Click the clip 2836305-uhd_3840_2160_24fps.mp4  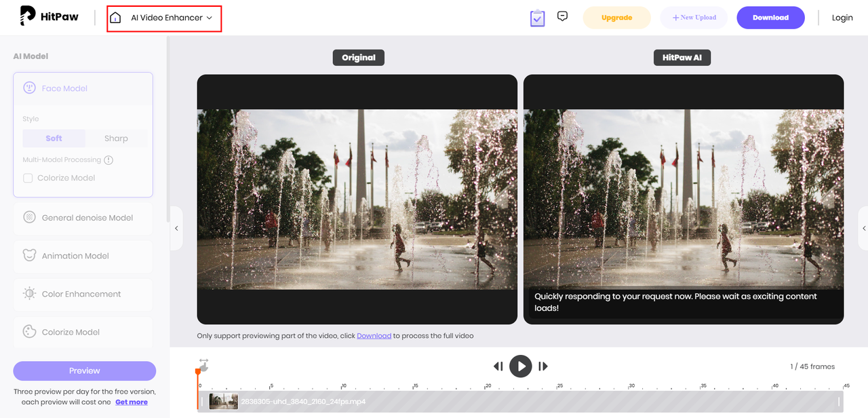click(x=303, y=402)
